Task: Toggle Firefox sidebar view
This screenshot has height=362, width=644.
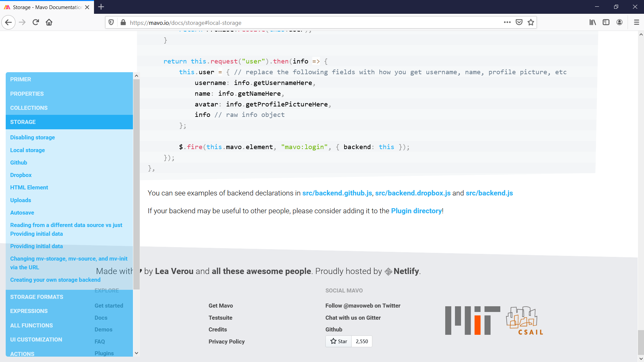Action: (606, 22)
